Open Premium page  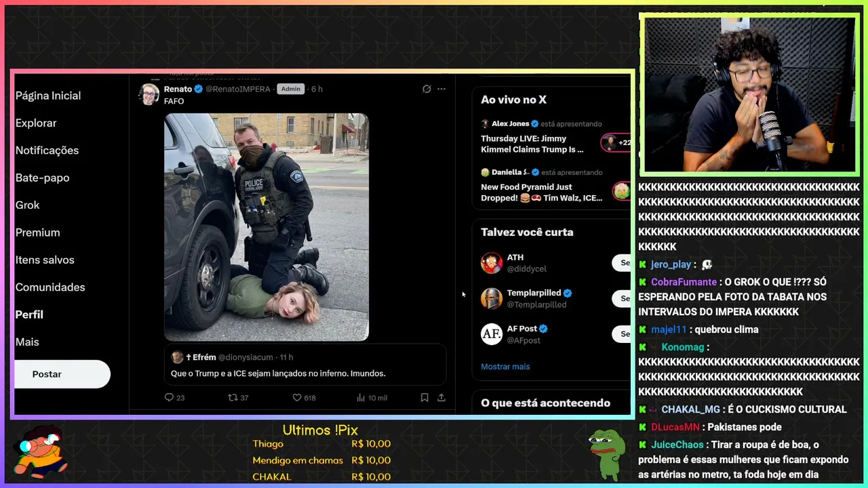click(37, 232)
